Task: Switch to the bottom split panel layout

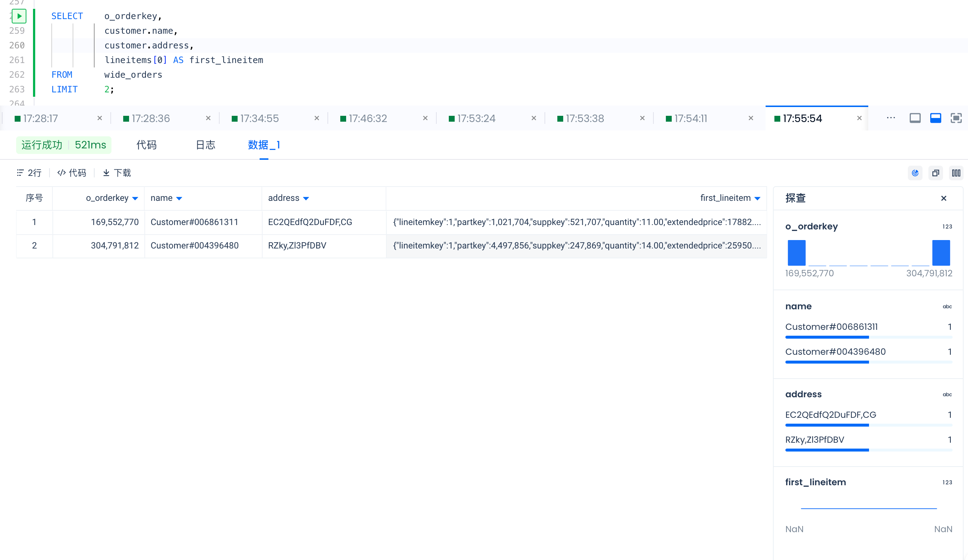Action: click(935, 118)
